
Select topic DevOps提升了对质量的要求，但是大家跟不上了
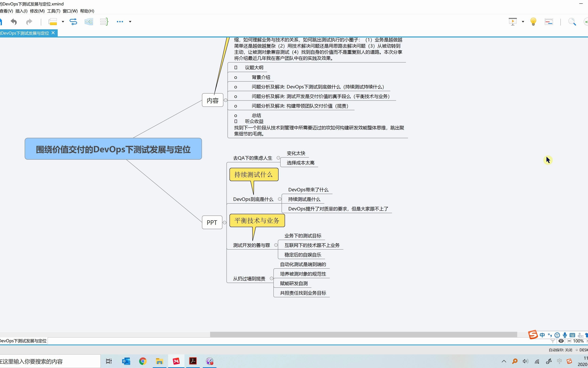point(338,209)
